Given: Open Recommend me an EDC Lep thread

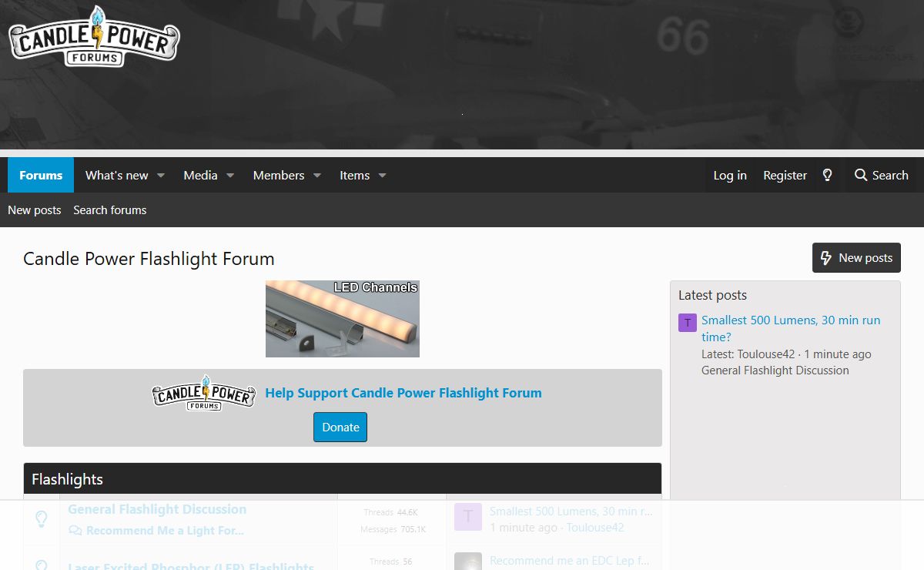Looking at the screenshot, I should (x=570, y=561).
